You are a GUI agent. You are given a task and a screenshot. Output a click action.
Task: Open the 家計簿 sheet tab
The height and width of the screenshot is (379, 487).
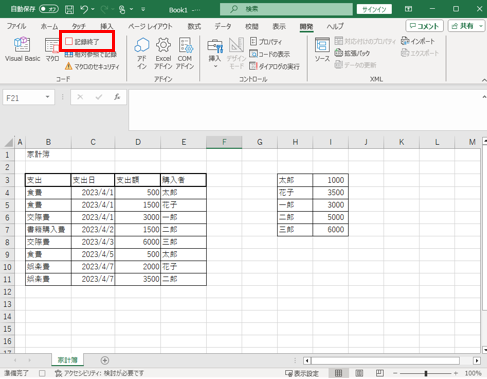pos(68,360)
